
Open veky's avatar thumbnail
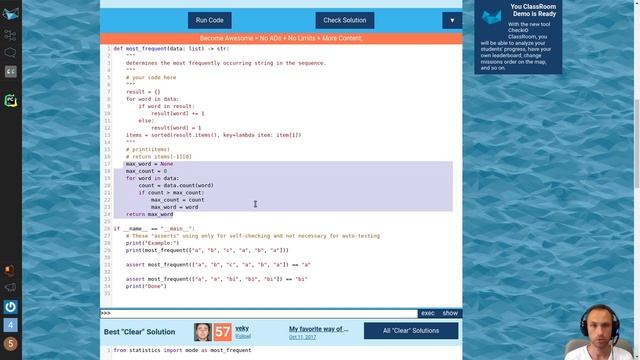[202, 332]
